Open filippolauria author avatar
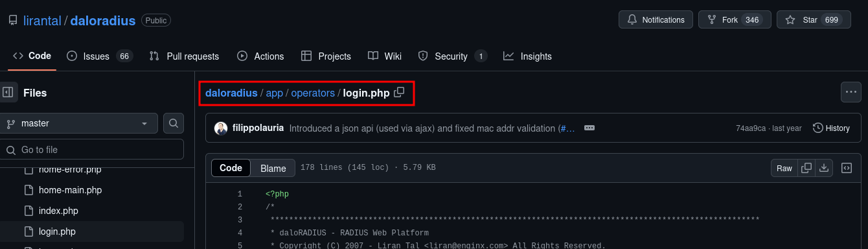Screen dimensions: 868x249 click(x=221, y=128)
